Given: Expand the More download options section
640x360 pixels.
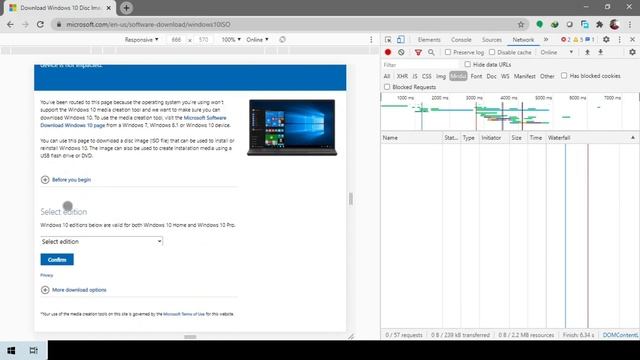Looking at the screenshot, I should (x=73, y=290).
